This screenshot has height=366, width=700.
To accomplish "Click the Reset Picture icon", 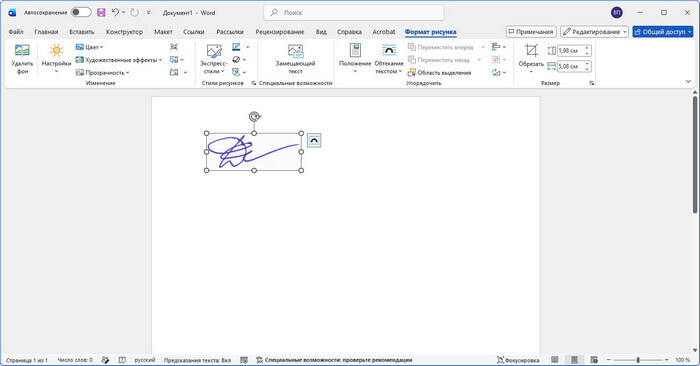I will pyautogui.click(x=174, y=72).
